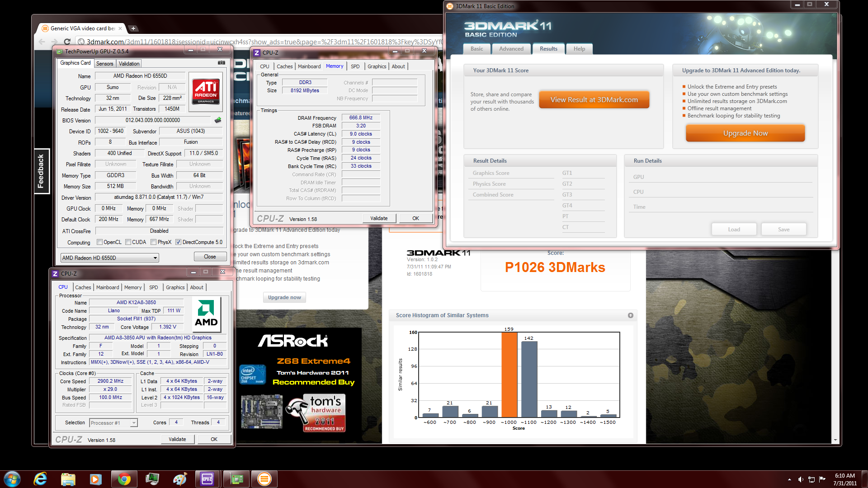868x488 pixels.
Task: Click the orange ~1000 histogram bar
Action: (x=509, y=375)
